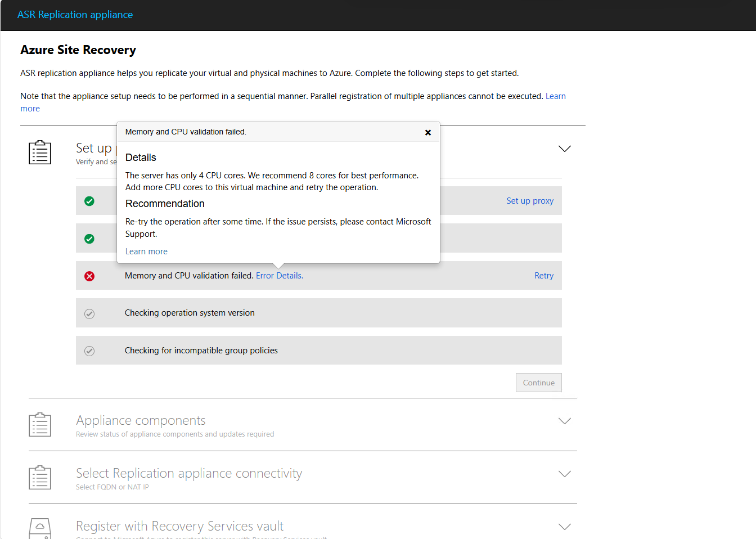Click pending icon for incompatible group policies check
The height and width of the screenshot is (539, 756).
pos(89,351)
